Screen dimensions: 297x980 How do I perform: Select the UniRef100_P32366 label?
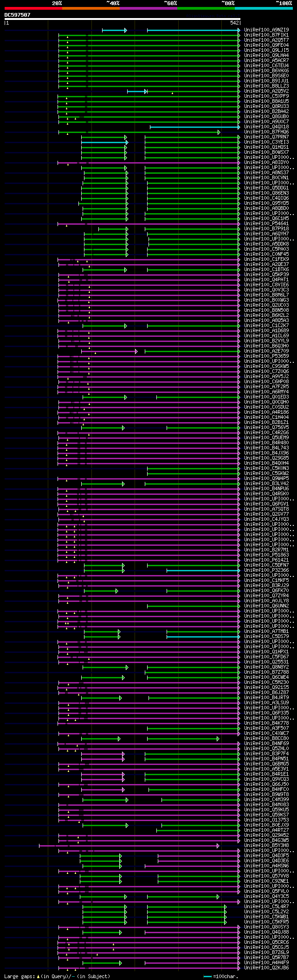point(266,570)
